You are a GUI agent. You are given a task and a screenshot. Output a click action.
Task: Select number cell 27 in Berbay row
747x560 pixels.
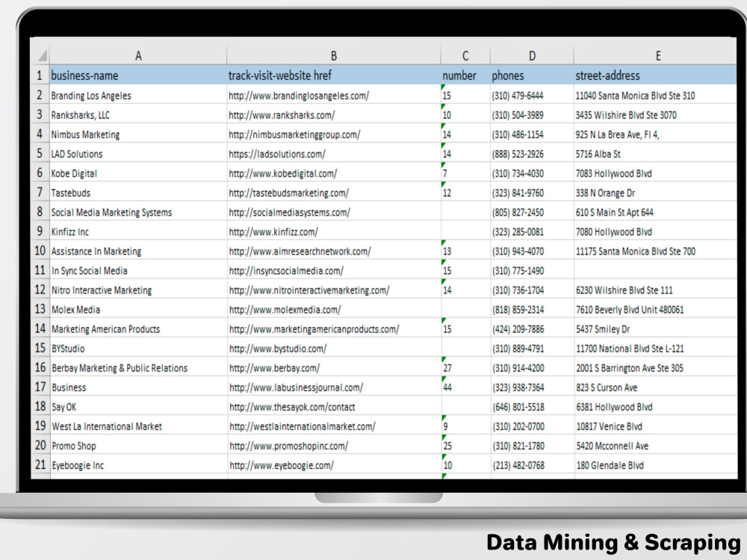465,368
